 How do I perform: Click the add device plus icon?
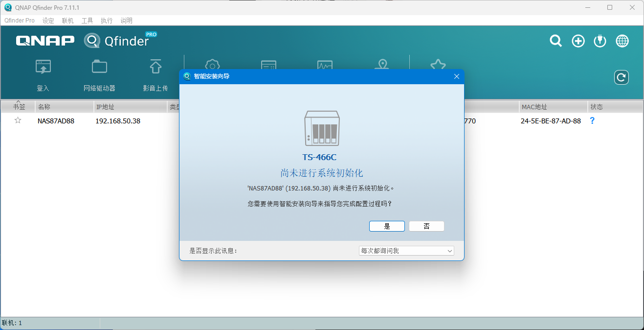[578, 41]
